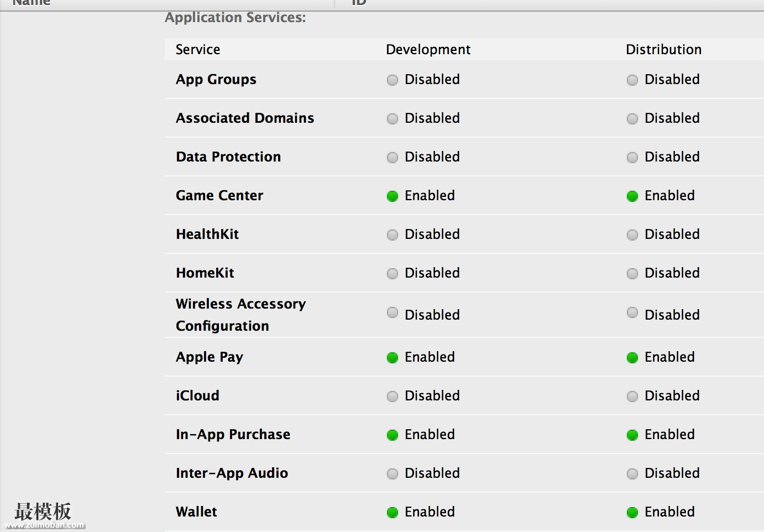Click Game Center Development Enabled text
764x532 pixels.
[430, 195]
